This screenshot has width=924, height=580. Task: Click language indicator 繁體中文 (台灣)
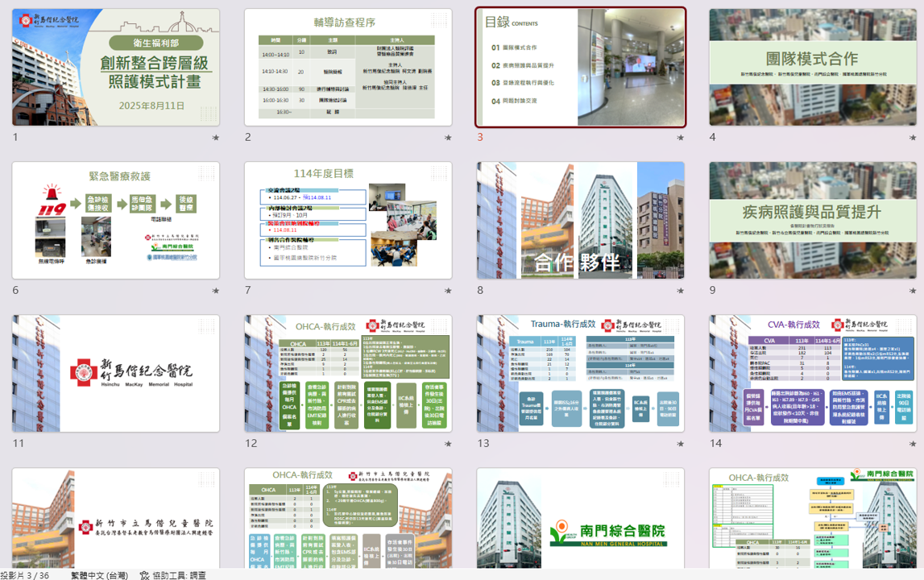(99, 575)
